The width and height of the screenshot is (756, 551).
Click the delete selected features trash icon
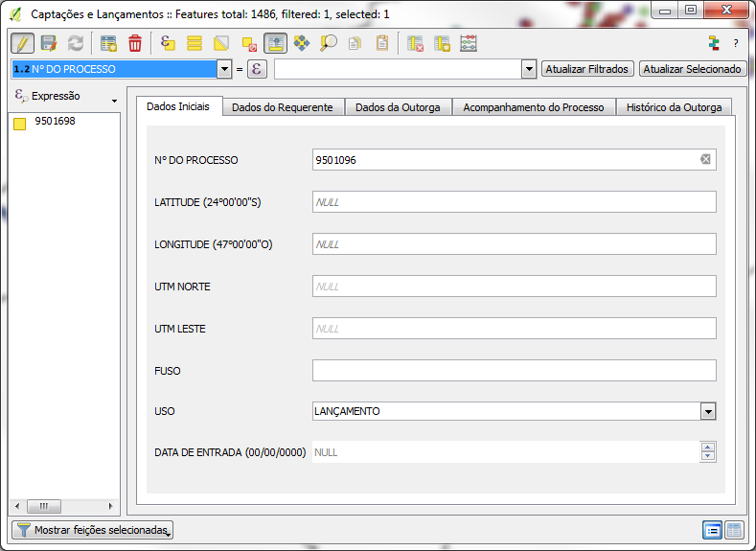click(135, 43)
